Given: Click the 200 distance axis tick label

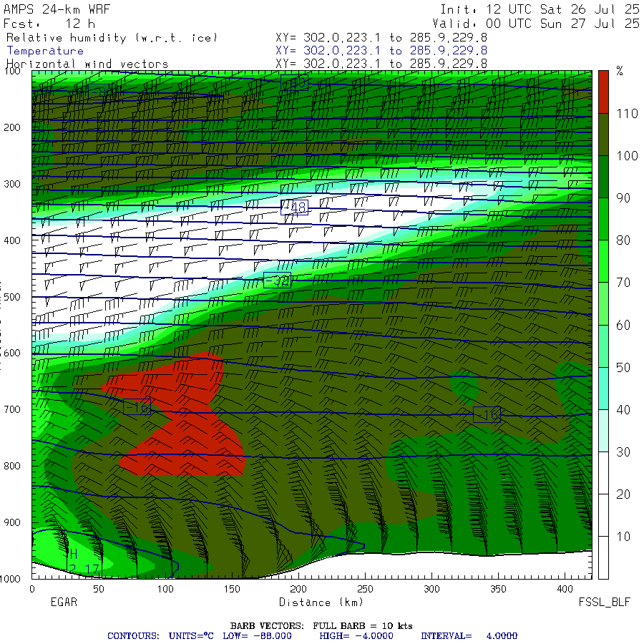Looking at the screenshot, I should pos(298,589).
